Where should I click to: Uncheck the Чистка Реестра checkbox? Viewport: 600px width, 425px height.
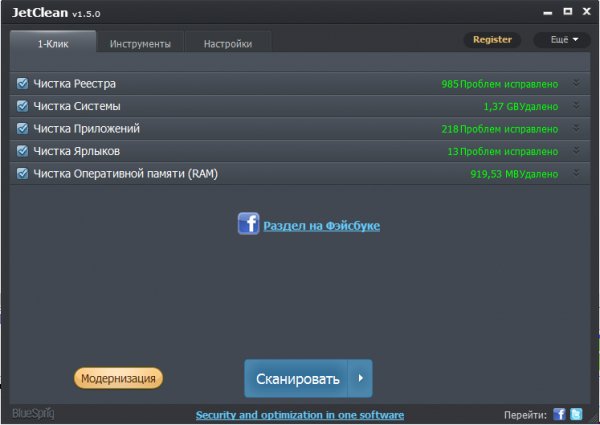pyautogui.click(x=23, y=83)
